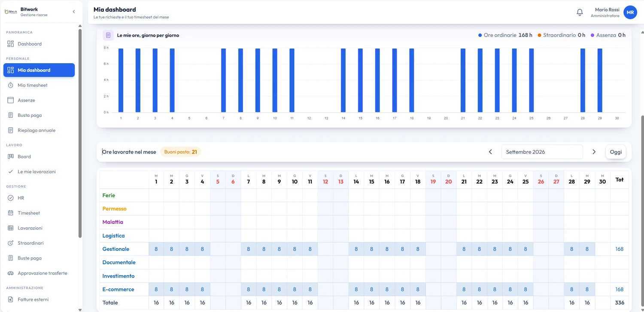Click the Permesso row label
The image size is (644, 312).
[114, 208]
